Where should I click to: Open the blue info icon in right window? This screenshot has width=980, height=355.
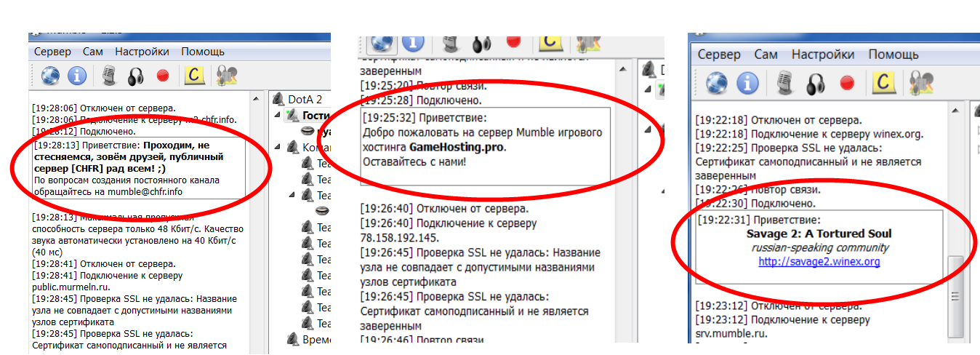coord(747,82)
